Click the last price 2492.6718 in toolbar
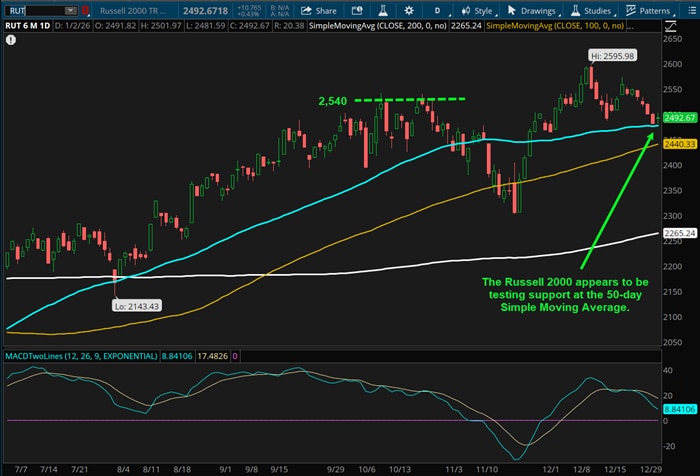The width and height of the screenshot is (700, 476). tap(205, 11)
